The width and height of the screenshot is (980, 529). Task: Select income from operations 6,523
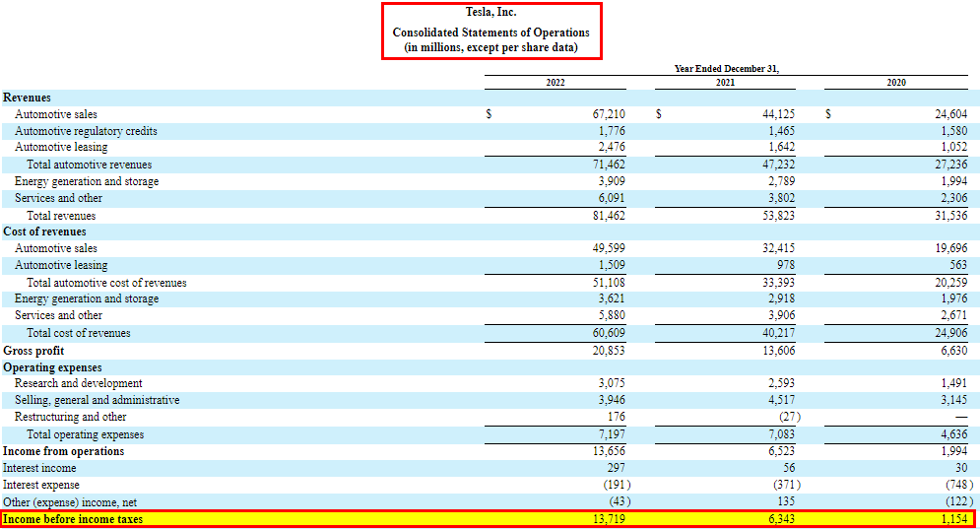781,451
